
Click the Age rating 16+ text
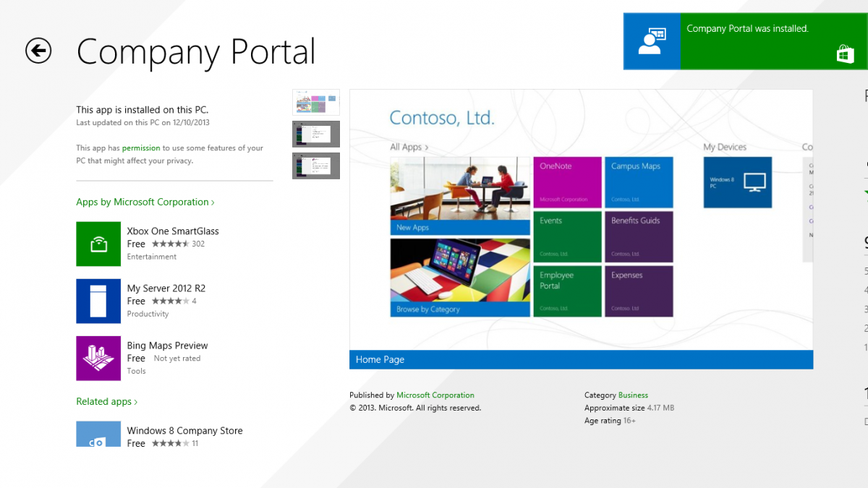click(x=610, y=421)
